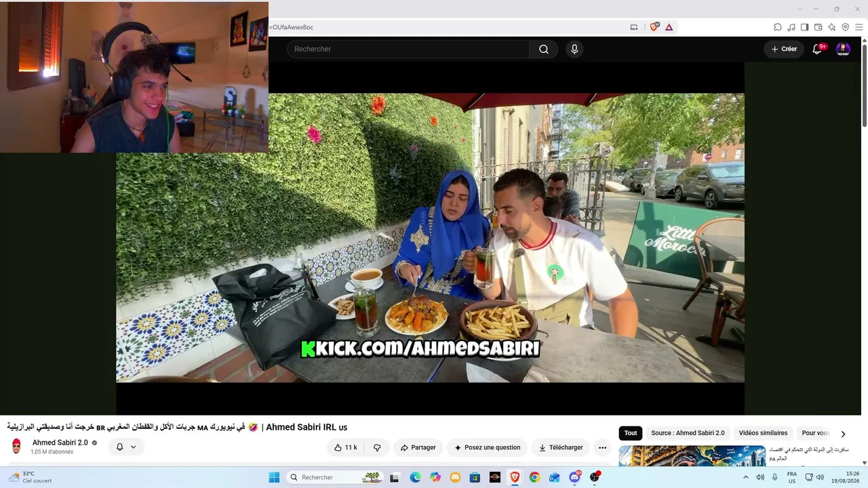Open Google Chrome from the taskbar
Image resolution: width=868 pixels, height=488 pixels.
(x=534, y=477)
